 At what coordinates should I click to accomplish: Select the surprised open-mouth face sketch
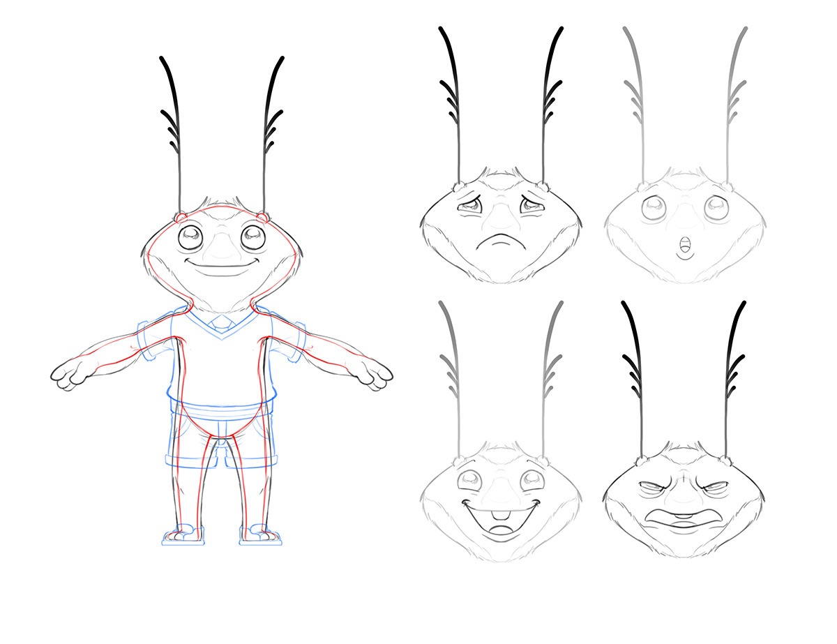[685, 156]
